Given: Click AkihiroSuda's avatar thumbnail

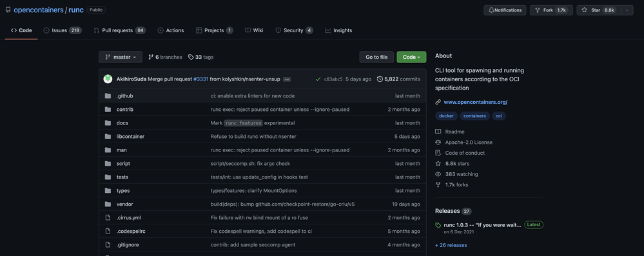Looking at the screenshot, I should pos(108,79).
